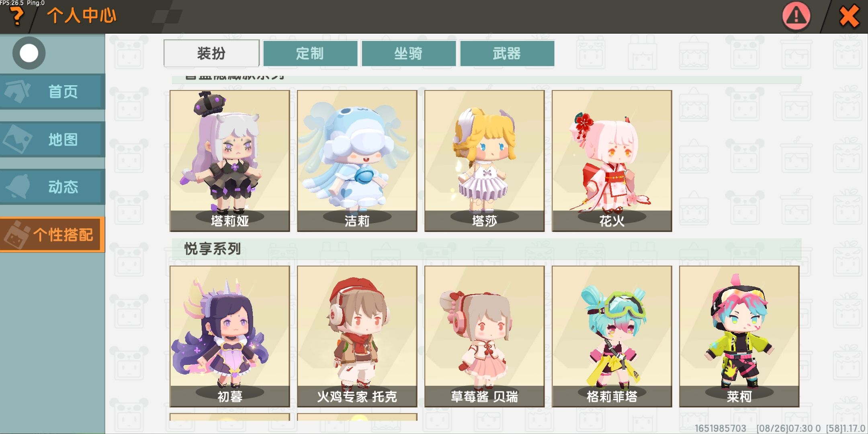The height and width of the screenshot is (434, 868).
Task: Open 动态 activity with bell icon
Action: [52, 187]
